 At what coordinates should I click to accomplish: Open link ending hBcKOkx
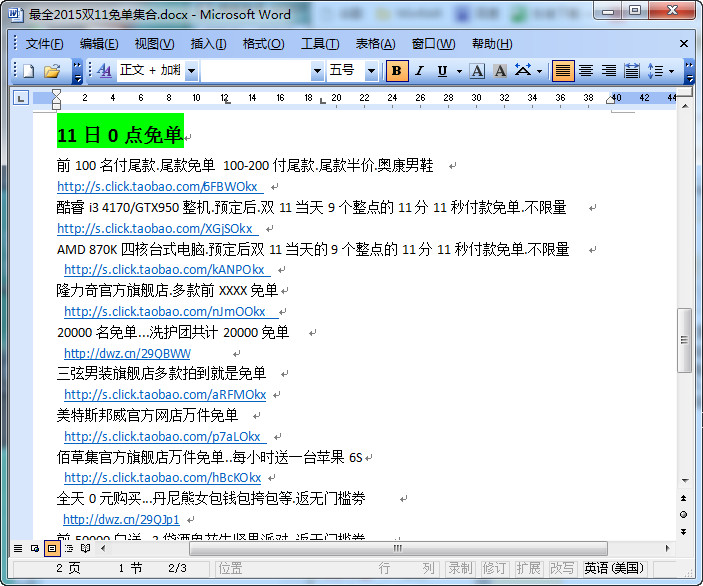[x=163, y=478]
